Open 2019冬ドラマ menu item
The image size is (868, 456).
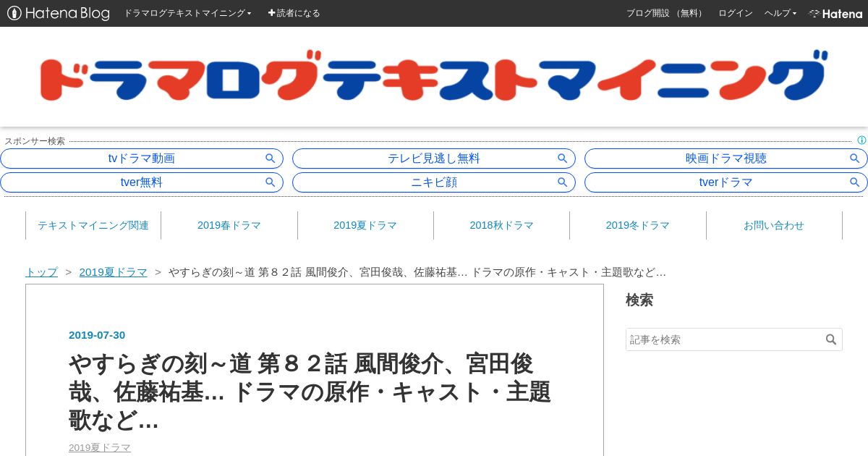(x=637, y=225)
